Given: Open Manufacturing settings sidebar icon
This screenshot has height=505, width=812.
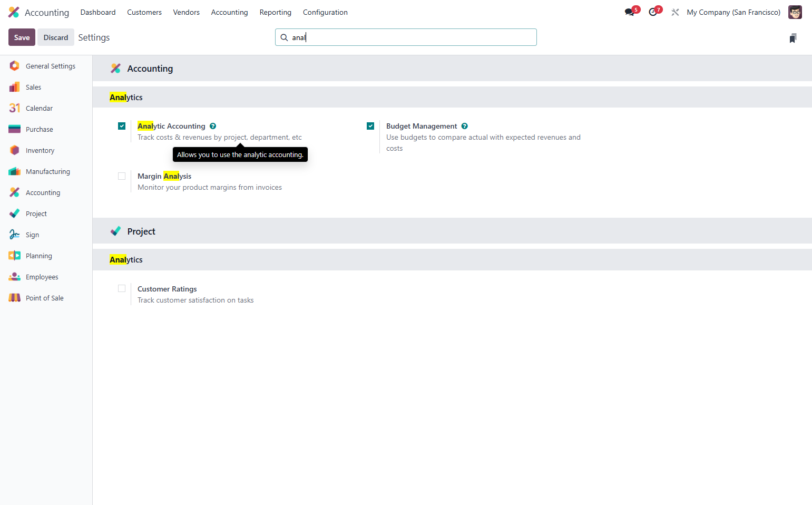Looking at the screenshot, I should [x=15, y=171].
